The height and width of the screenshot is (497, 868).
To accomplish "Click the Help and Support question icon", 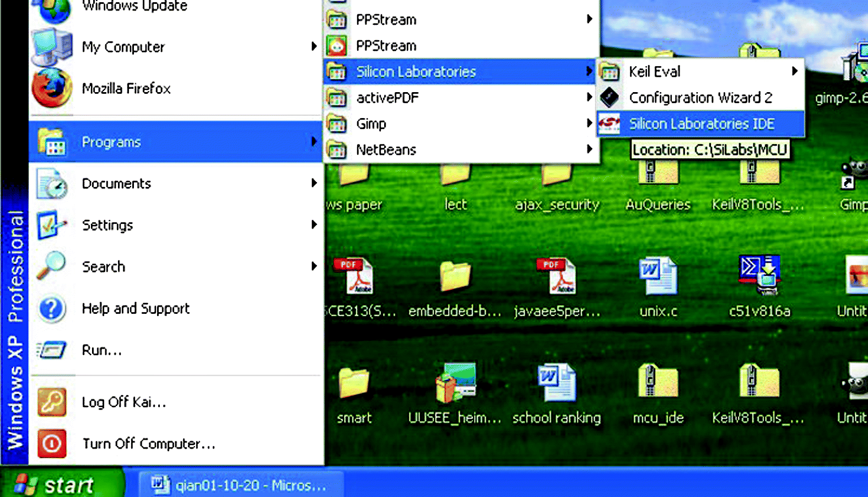I will 52,308.
